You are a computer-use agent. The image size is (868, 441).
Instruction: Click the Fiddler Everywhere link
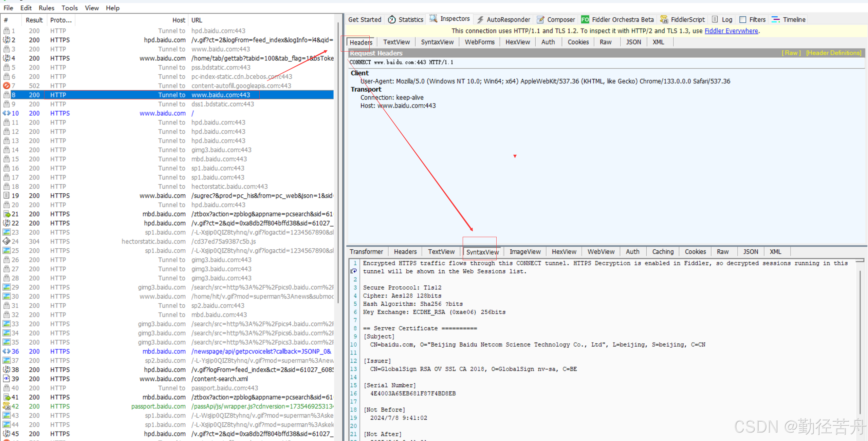pyautogui.click(x=731, y=31)
